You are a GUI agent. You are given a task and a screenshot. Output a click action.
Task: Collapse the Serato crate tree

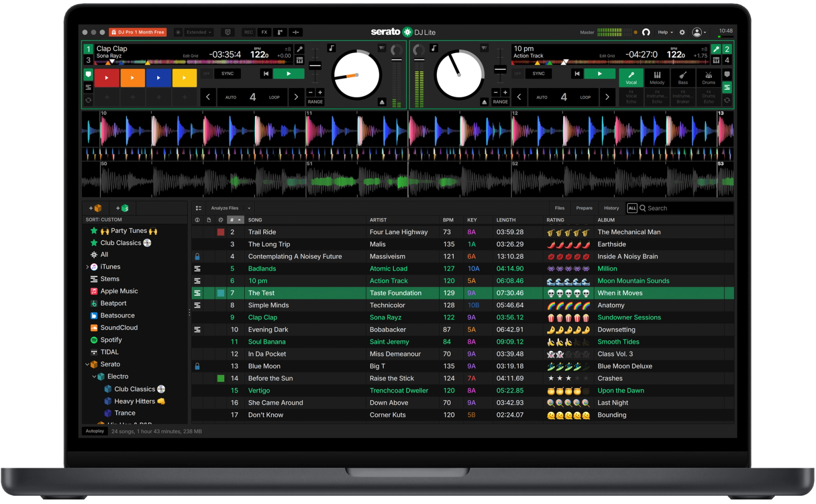[x=88, y=364]
